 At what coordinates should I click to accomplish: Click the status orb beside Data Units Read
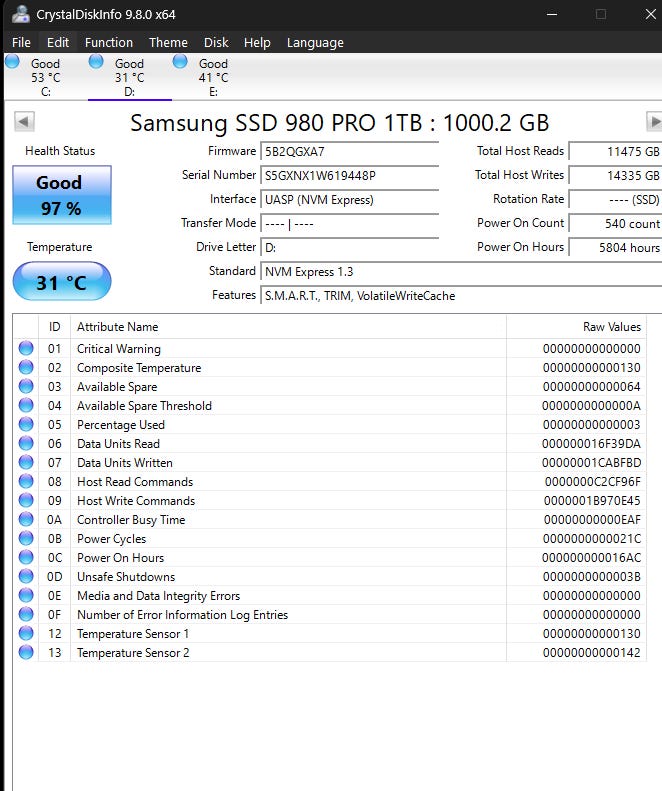pos(26,443)
